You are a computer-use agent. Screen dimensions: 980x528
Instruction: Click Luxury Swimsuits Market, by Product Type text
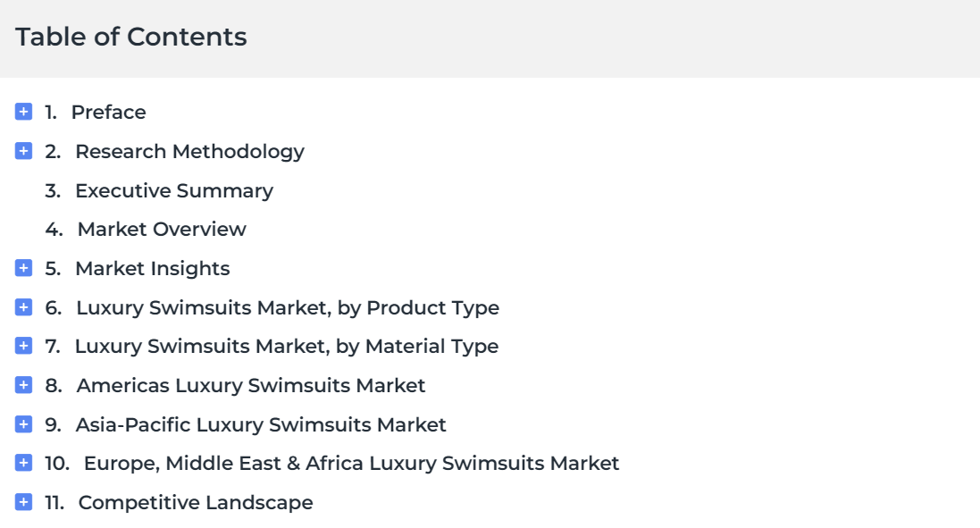tap(288, 308)
